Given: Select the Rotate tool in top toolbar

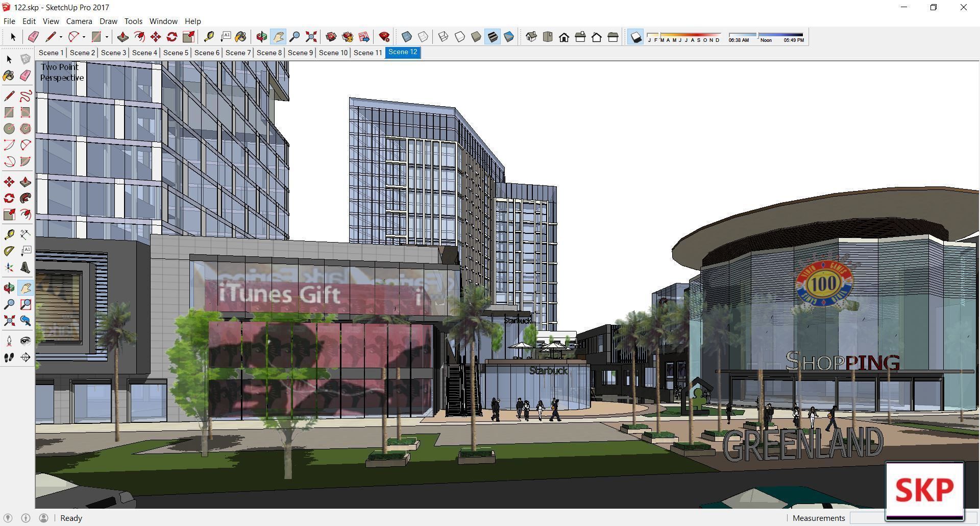Looking at the screenshot, I should pos(172,37).
